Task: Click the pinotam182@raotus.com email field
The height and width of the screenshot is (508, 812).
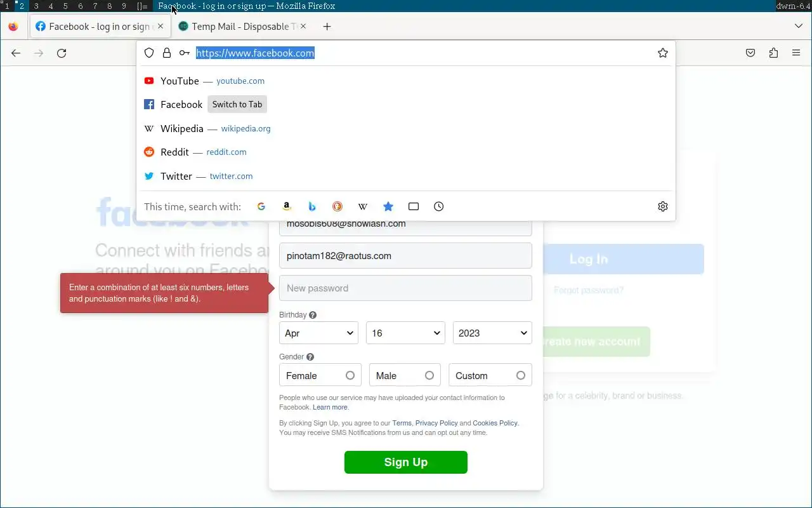Action: coord(405,256)
